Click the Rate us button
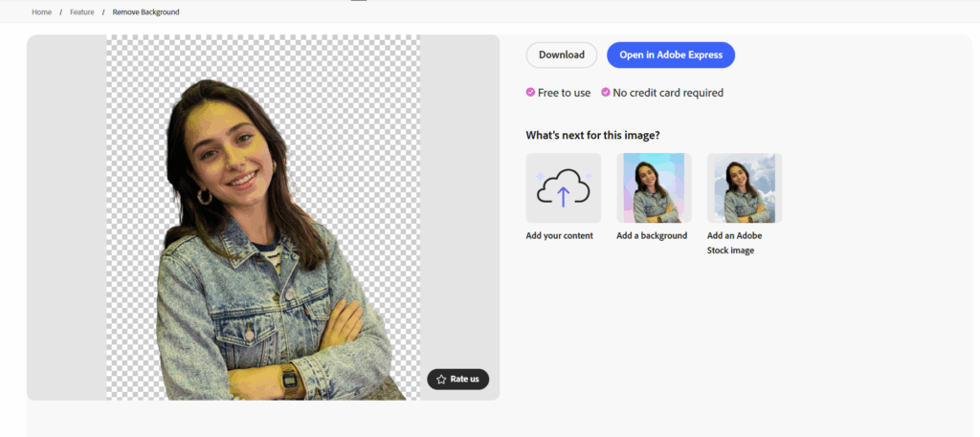980x437 pixels. pos(458,379)
